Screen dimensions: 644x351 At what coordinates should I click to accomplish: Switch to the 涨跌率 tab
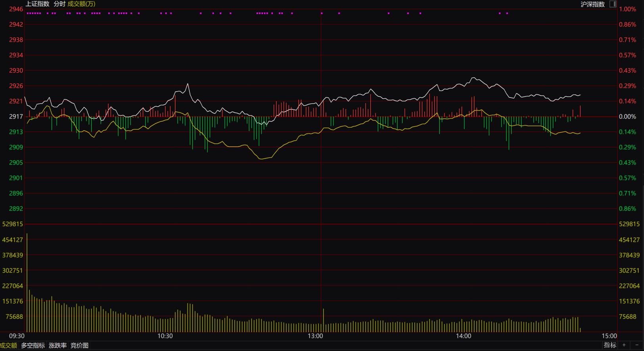(x=58, y=345)
